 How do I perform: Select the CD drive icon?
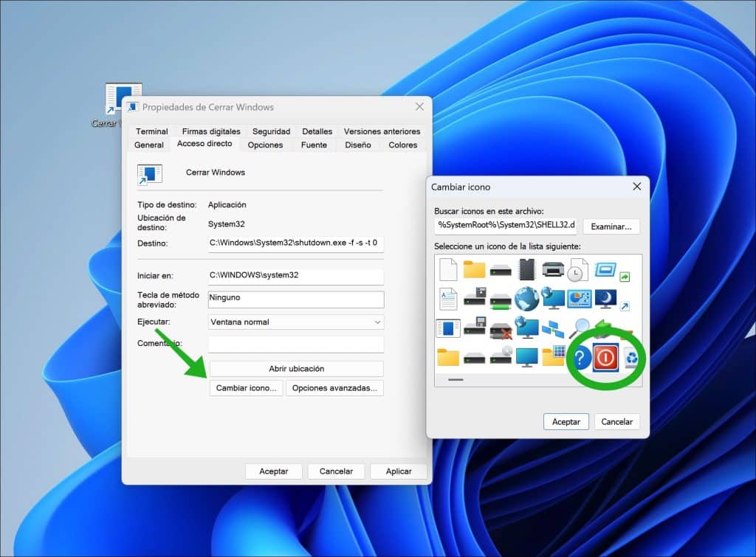tap(501, 355)
